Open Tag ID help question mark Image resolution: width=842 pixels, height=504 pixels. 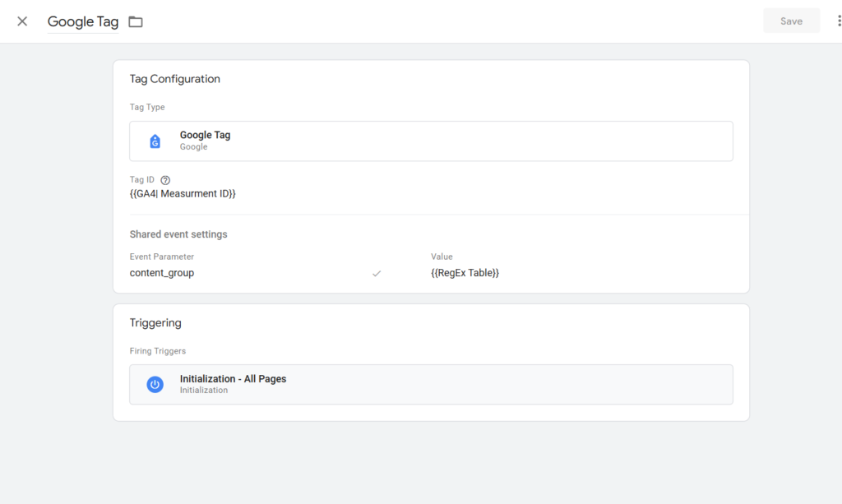point(165,180)
